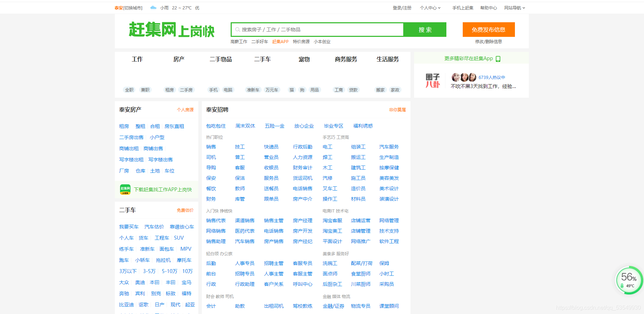Click the 56% temperature widget

[x=629, y=280]
